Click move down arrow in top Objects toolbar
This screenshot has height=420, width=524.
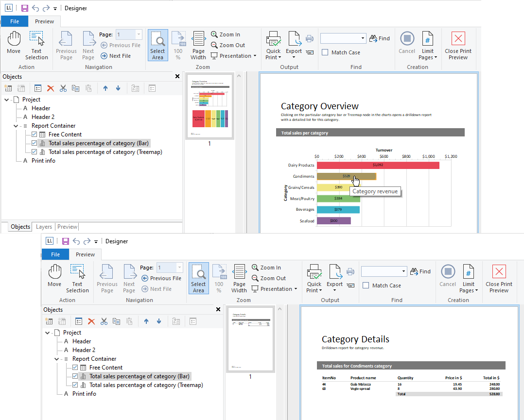coord(118,88)
